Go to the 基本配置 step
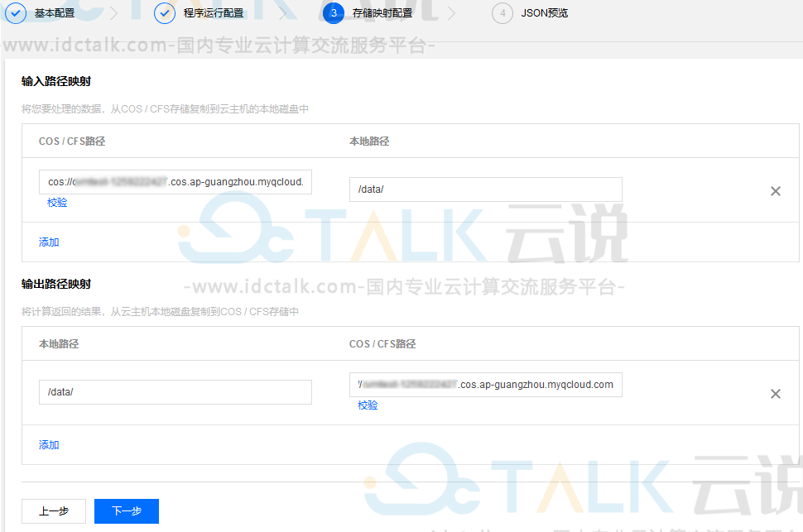Image resolution: width=803 pixels, height=532 pixels. (x=55, y=12)
